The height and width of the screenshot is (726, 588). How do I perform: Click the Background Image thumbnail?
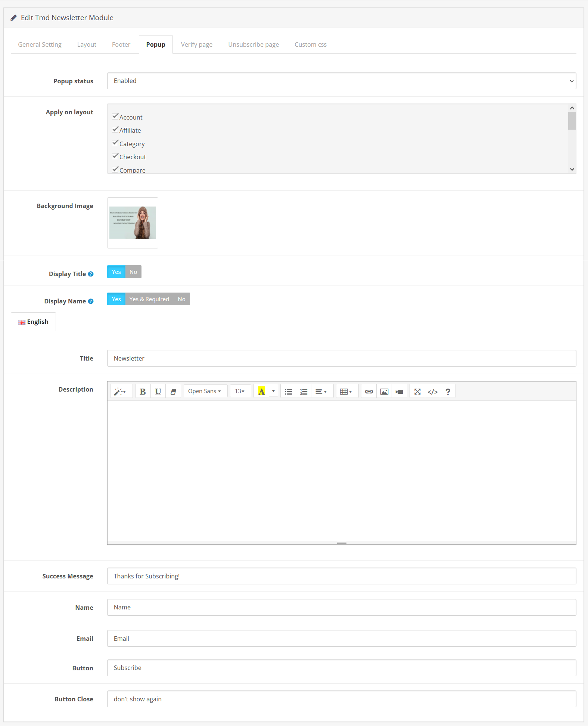133,223
